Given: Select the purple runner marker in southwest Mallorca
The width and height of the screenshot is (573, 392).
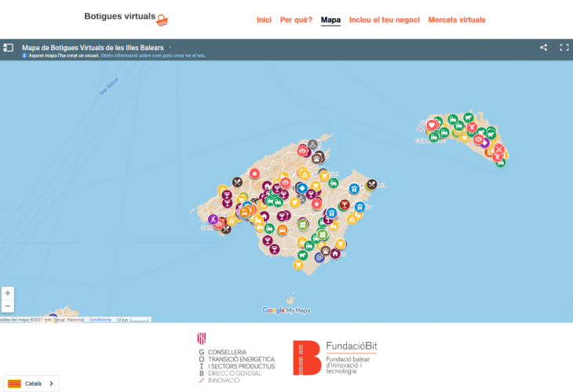Looking at the screenshot, I should coord(213,219).
